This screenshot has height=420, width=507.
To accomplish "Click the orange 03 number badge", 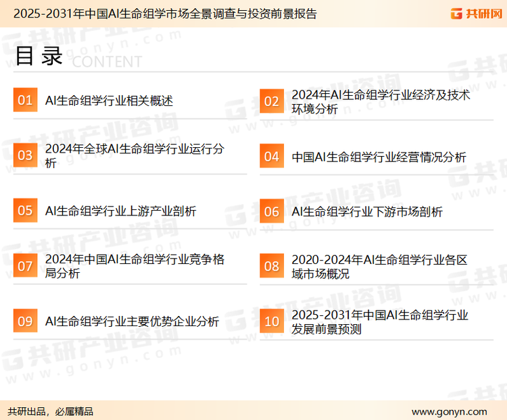I will point(25,155).
